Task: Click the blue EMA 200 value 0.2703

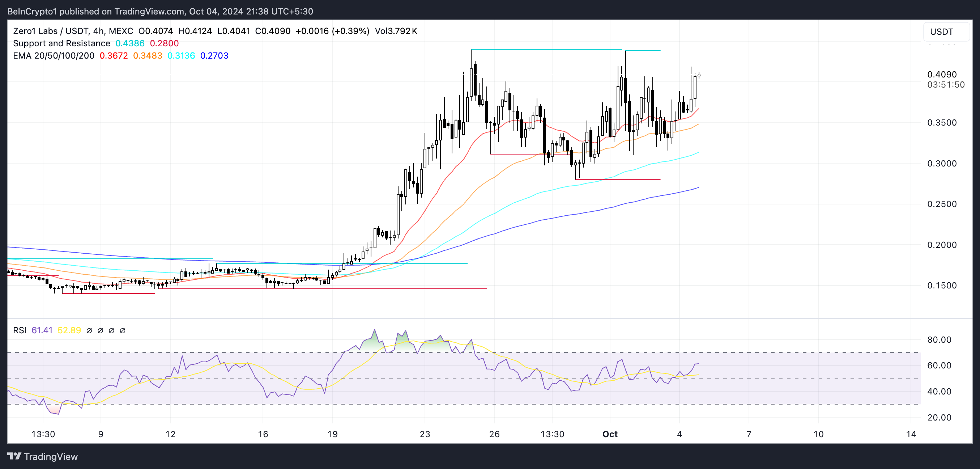Action: pos(214,56)
